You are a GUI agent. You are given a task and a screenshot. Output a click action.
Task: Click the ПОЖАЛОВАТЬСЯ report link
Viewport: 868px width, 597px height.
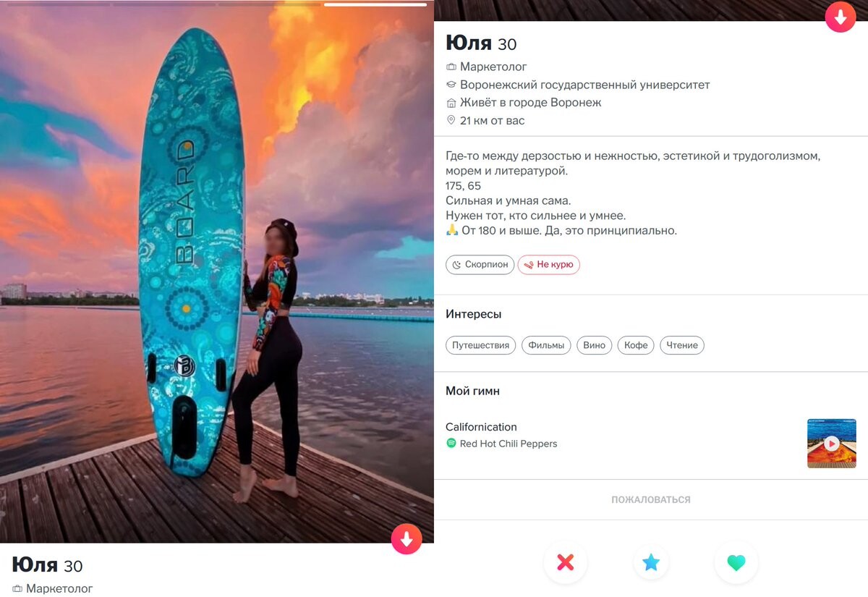point(651,499)
